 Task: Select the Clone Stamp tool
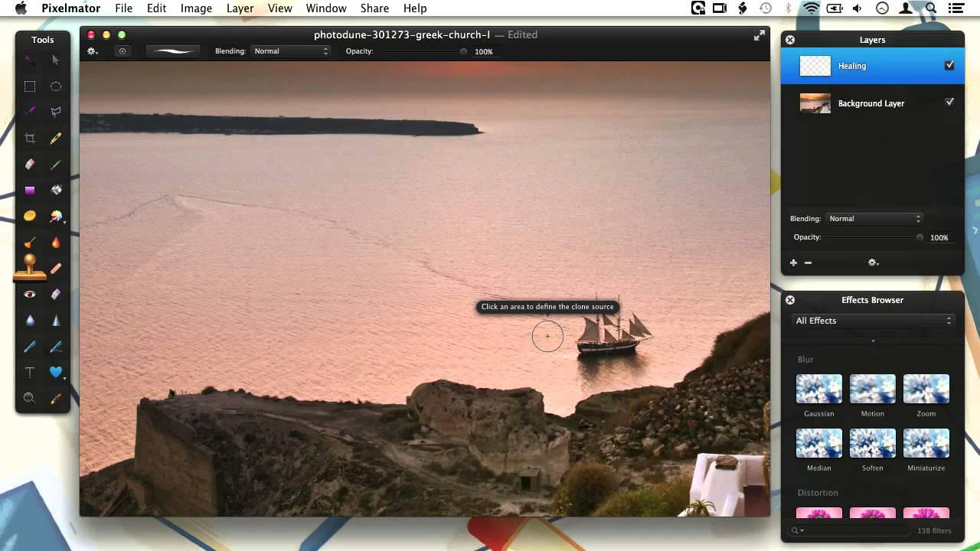(30, 268)
